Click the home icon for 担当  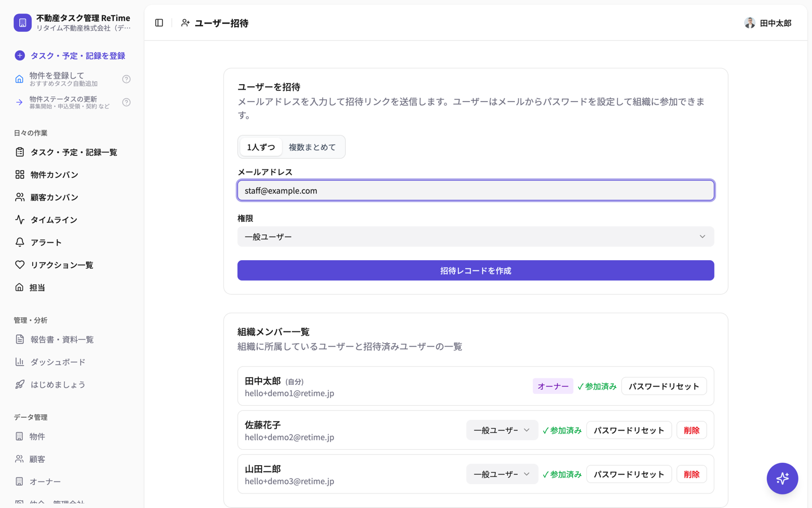click(19, 287)
